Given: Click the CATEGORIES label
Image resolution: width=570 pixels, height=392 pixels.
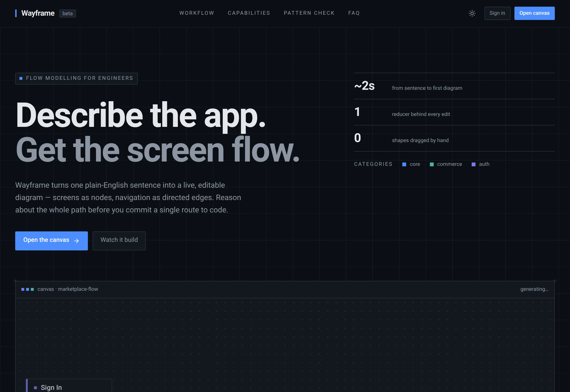Looking at the screenshot, I should point(373,164).
